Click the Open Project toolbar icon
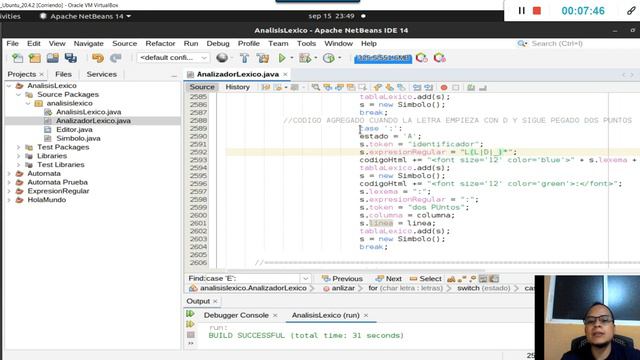Screen dimensions: 640x360 [x=53, y=58]
